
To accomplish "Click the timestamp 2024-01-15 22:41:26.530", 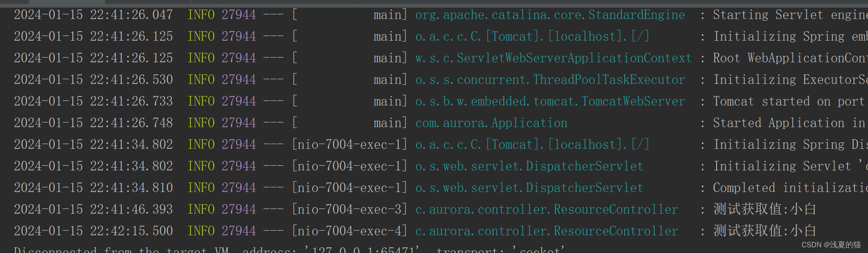I will click(93, 80).
